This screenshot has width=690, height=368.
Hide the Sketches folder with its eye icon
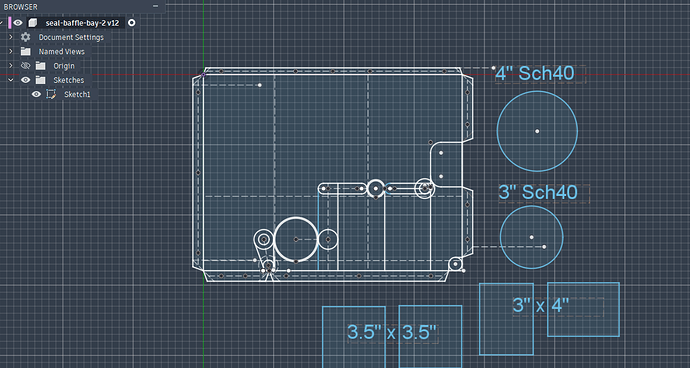[26, 80]
